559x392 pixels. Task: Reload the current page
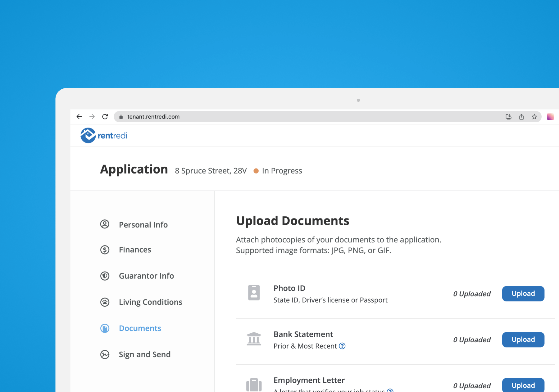[x=105, y=117]
